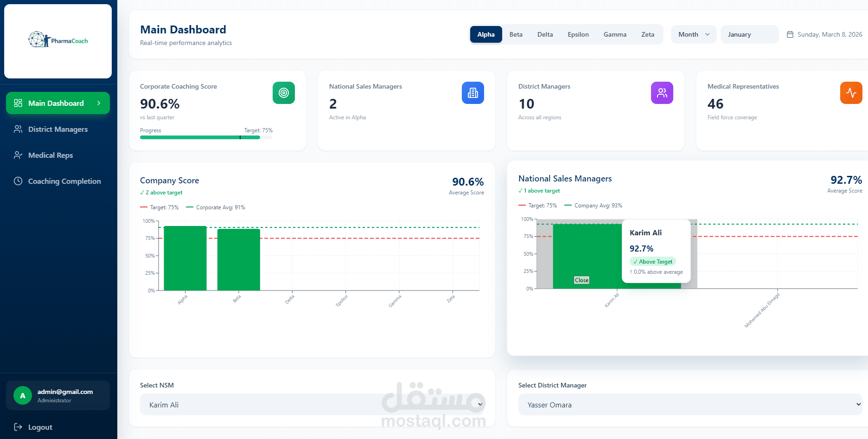The height and width of the screenshot is (439, 868).
Task: Expand the Main Dashboard chevron arrow
Action: (x=99, y=103)
